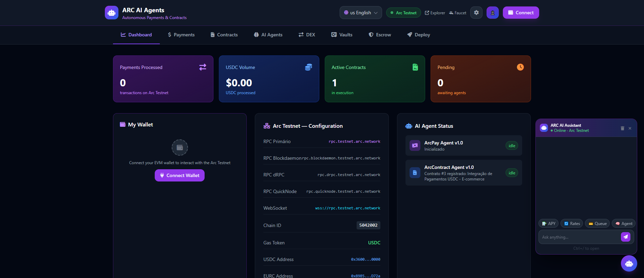Go to the Deploy tab
The height and width of the screenshot is (278, 644).
click(418, 35)
